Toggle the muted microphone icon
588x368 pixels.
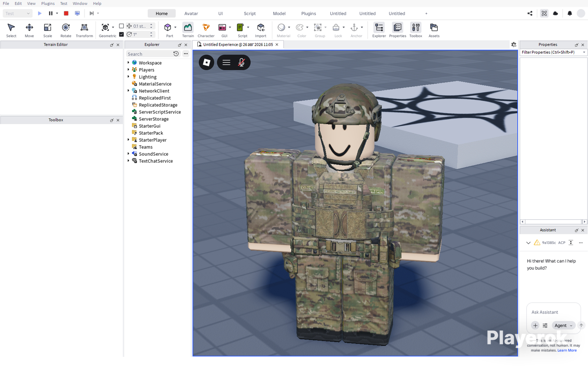(241, 63)
